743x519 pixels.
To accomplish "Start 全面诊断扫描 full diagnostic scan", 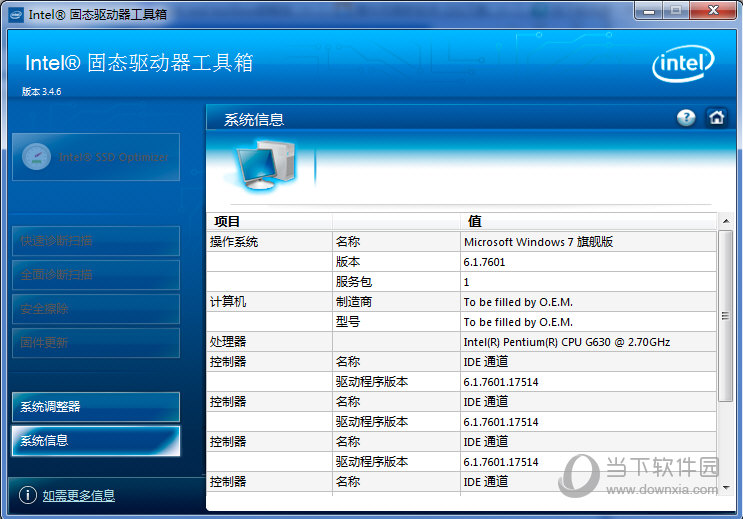I will [96, 275].
